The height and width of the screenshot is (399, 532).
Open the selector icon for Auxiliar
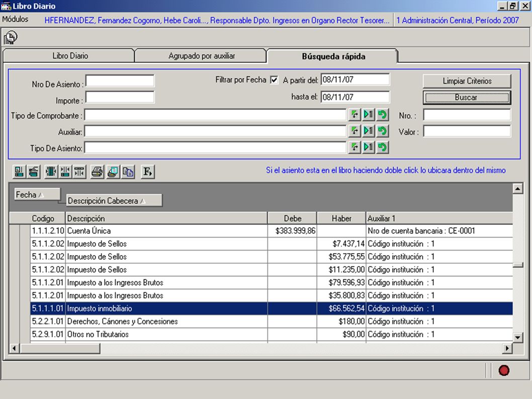(x=354, y=131)
